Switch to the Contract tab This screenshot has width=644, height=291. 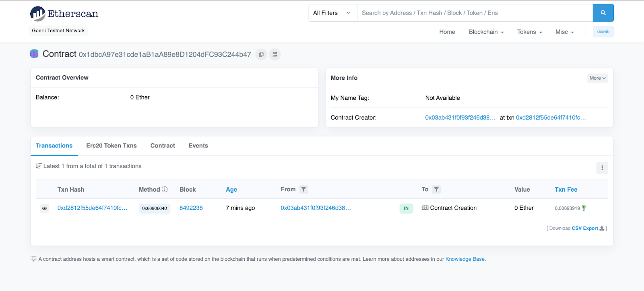pos(163,146)
